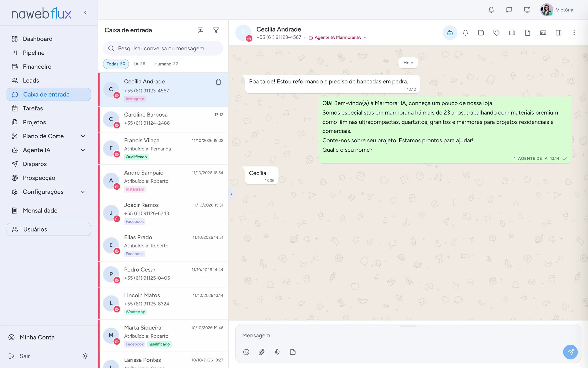Screen dimensions: 588x368
Task: Open the document icon in chat header
Action: 527,33
